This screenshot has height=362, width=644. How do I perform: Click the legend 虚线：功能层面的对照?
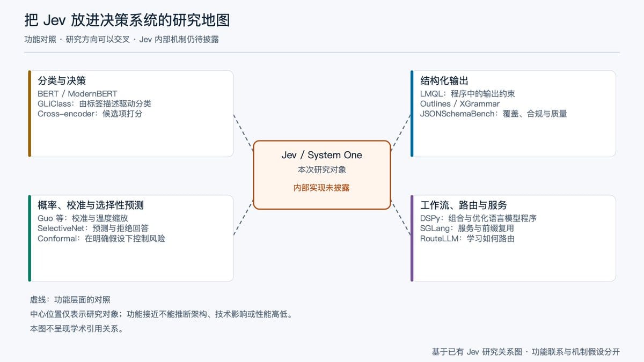pyautogui.click(x=70, y=300)
